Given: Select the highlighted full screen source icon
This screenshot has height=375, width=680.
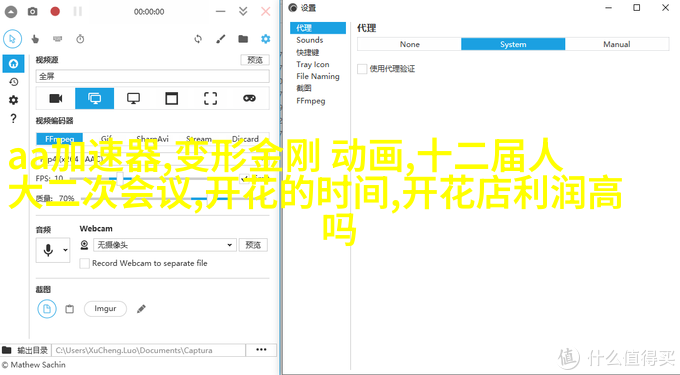Looking at the screenshot, I should coord(95,98).
